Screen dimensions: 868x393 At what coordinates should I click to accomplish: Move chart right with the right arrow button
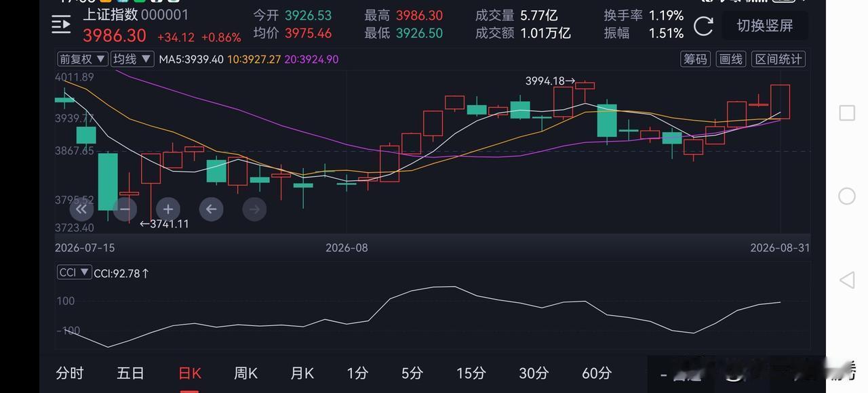(254, 209)
